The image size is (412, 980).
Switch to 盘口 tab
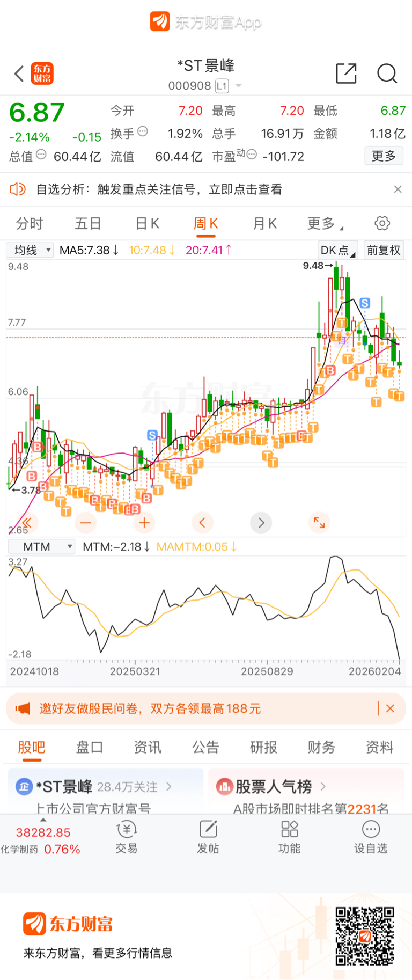90,747
